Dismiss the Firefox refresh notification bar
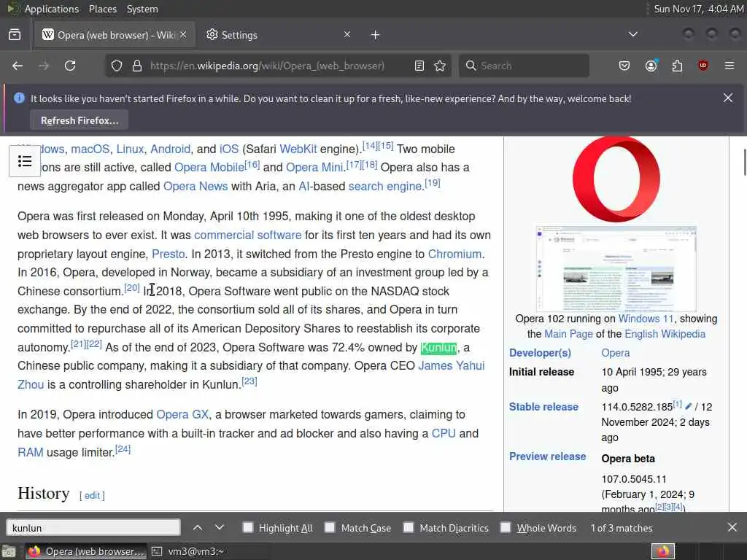Viewport: 747px width, 560px height. [x=728, y=98]
